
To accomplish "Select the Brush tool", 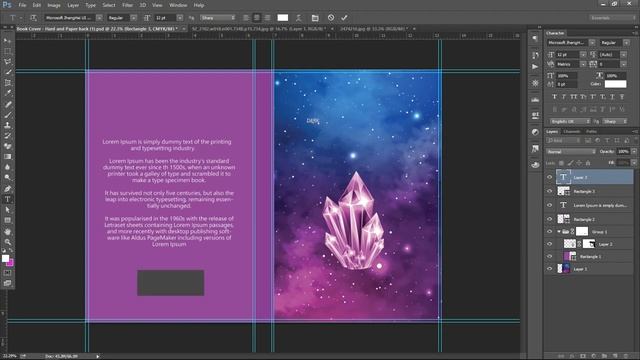I will (7, 115).
